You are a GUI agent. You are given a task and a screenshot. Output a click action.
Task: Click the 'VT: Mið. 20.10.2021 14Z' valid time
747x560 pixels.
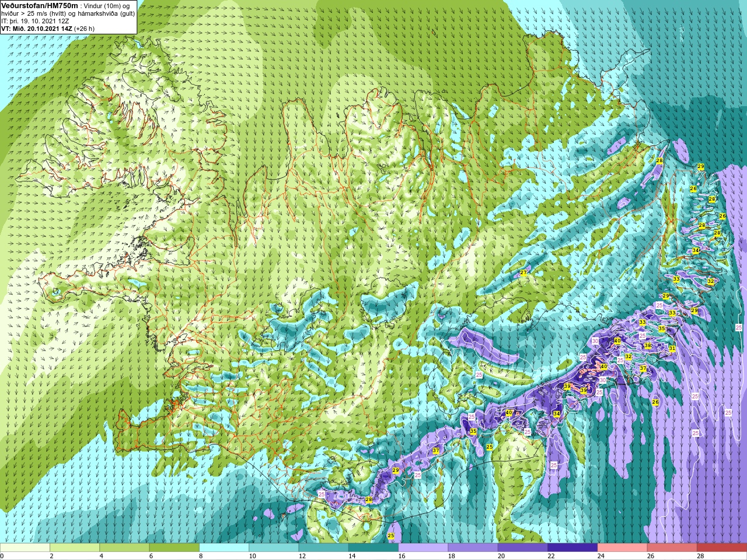[x=37, y=29]
